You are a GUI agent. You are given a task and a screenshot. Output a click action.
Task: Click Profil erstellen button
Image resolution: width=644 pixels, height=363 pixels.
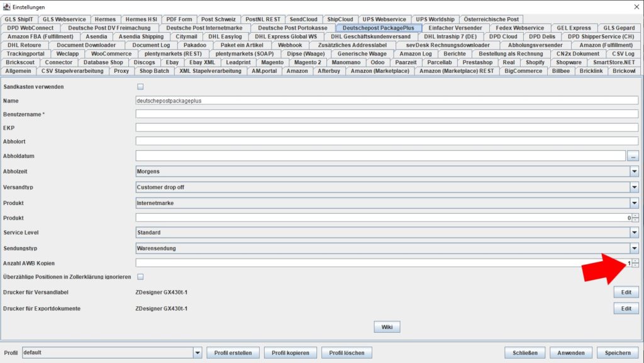coord(233,353)
